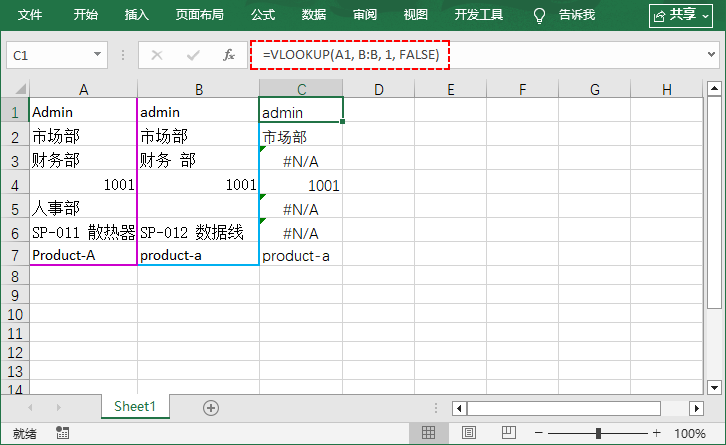
Task: Open the 页面布局 tab
Action: 200,15
